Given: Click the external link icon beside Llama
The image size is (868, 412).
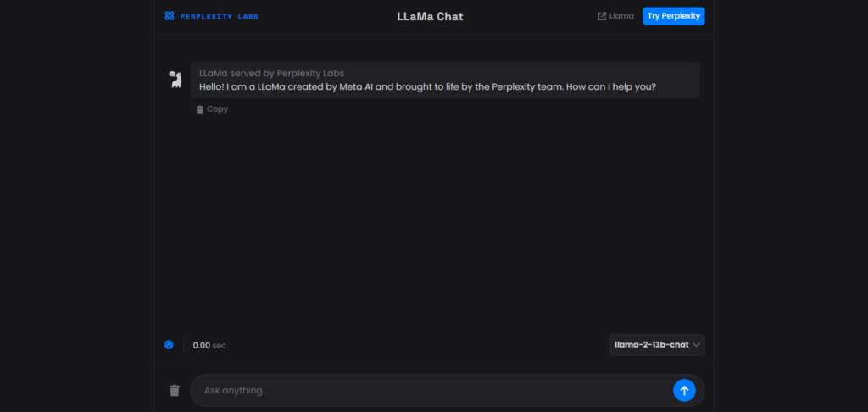Looking at the screenshot, I should click(602, 16).
